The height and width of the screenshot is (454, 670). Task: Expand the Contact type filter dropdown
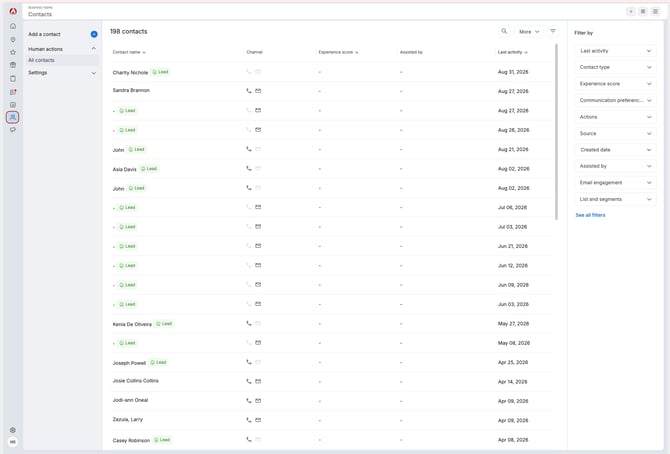615,67
